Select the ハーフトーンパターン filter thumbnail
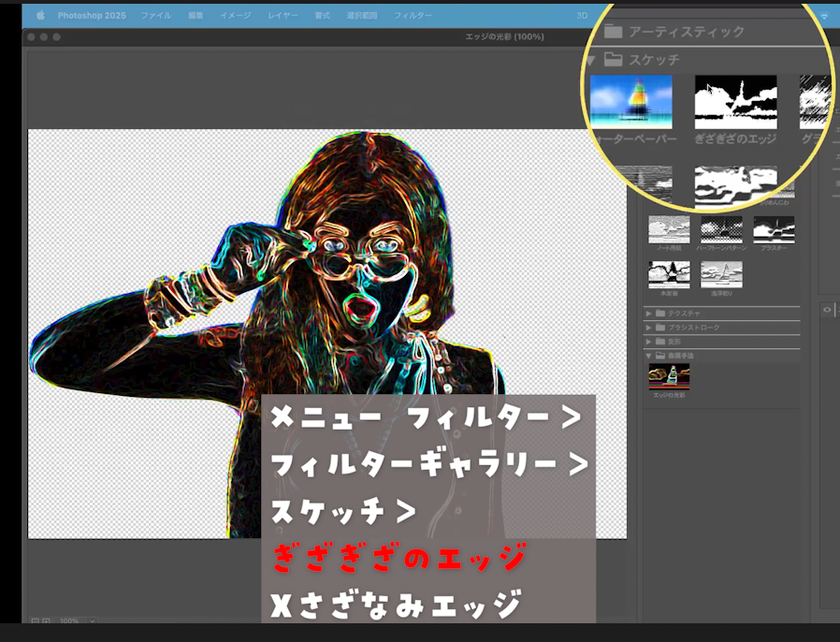The height and width of the screenshot is (642, 840). coord(721,229)
